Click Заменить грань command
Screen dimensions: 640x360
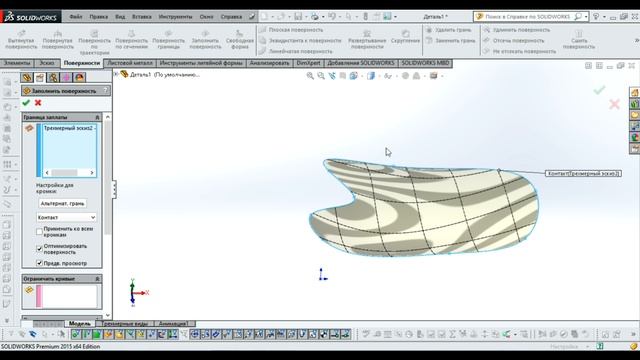450,40
